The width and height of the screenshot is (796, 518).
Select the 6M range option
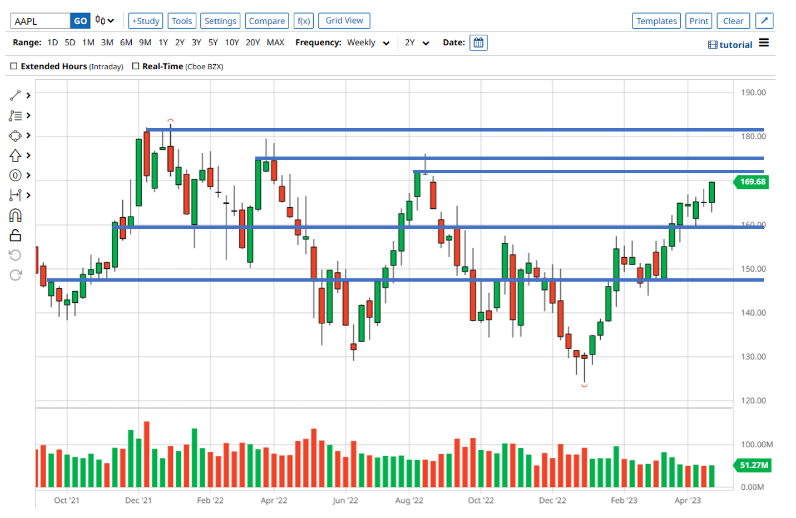click(x=126, y=43)
